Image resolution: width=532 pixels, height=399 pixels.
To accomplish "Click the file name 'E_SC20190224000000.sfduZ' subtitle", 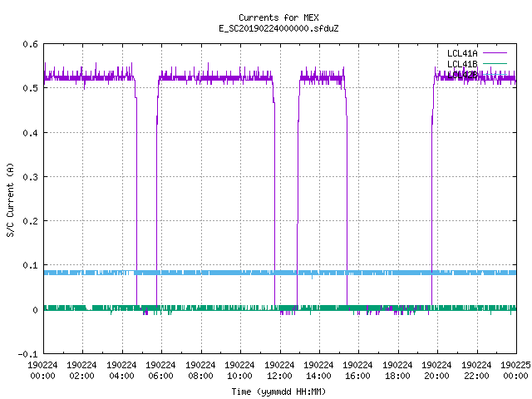I will pyautogui.click(x=278, y=28).
